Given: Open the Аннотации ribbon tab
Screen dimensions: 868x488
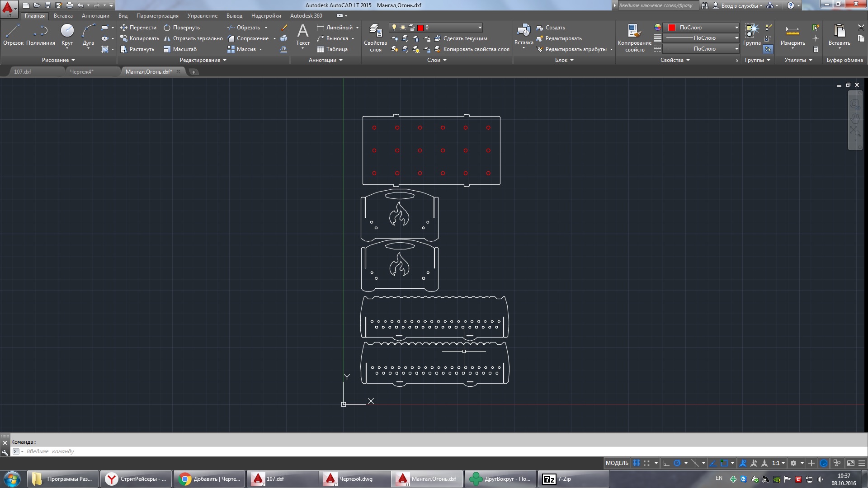Looking at the screenshot, I should 95,16.
